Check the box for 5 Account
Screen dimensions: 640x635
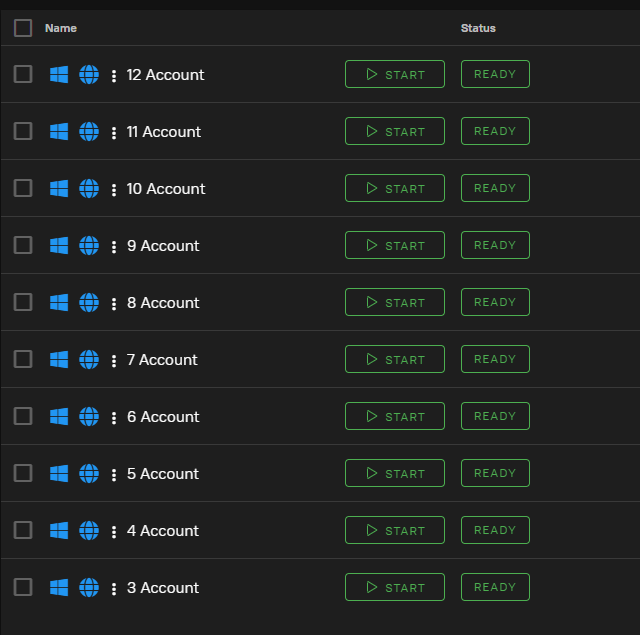click(23, 473)
